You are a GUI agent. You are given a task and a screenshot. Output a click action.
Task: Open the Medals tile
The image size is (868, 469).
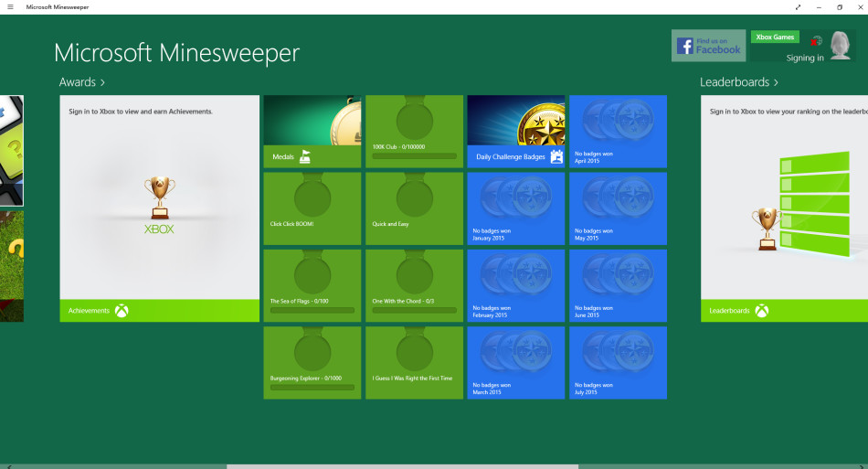pyautogui.click(x=312, y=132)
